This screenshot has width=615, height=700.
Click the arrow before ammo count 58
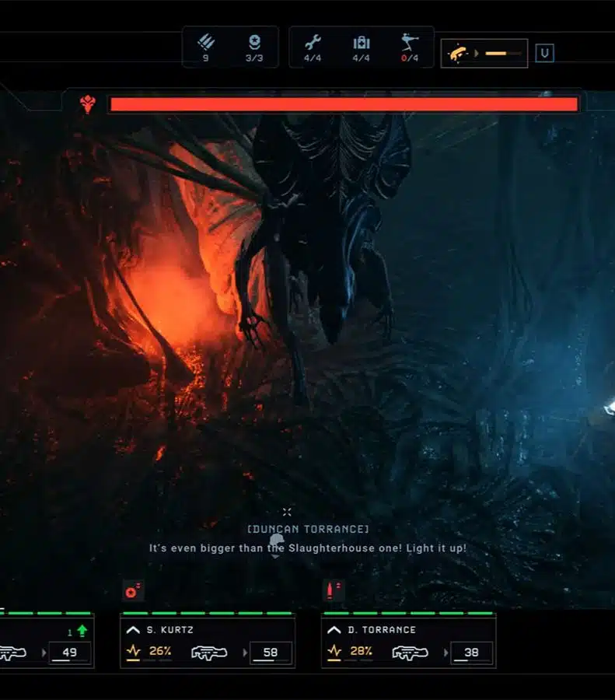245,653
